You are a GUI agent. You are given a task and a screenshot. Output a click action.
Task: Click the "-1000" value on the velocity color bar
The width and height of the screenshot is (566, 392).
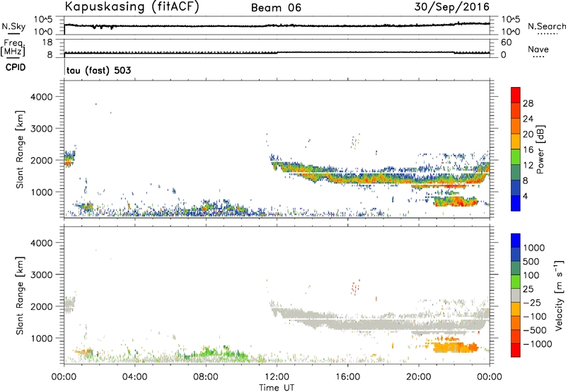pos(538,344)
